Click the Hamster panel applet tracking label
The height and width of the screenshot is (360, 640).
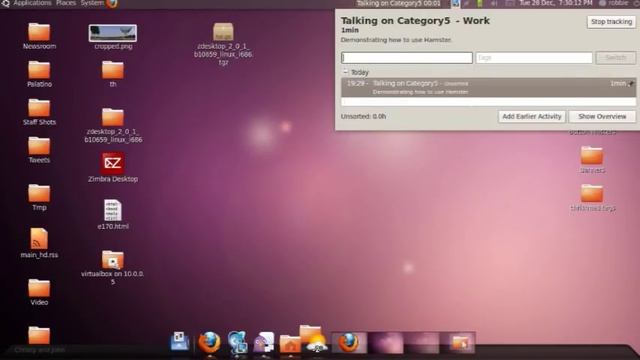tap(398, 4)
